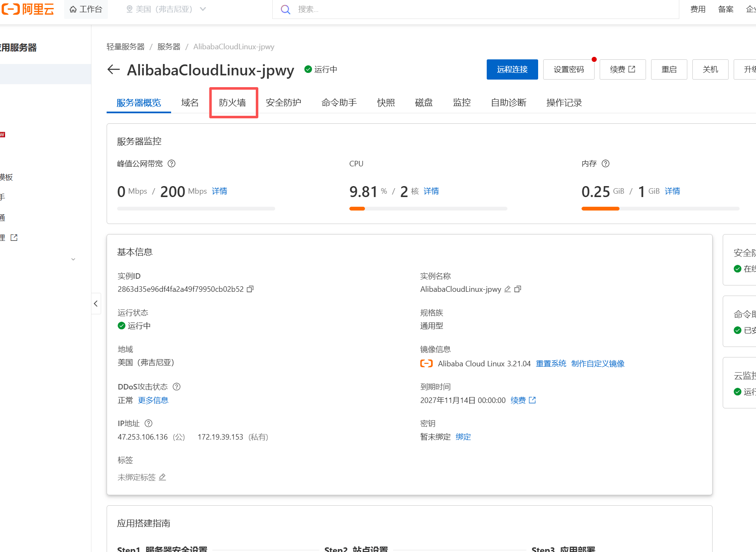Click the CPU usage progress bar

[x=428, y=209]
